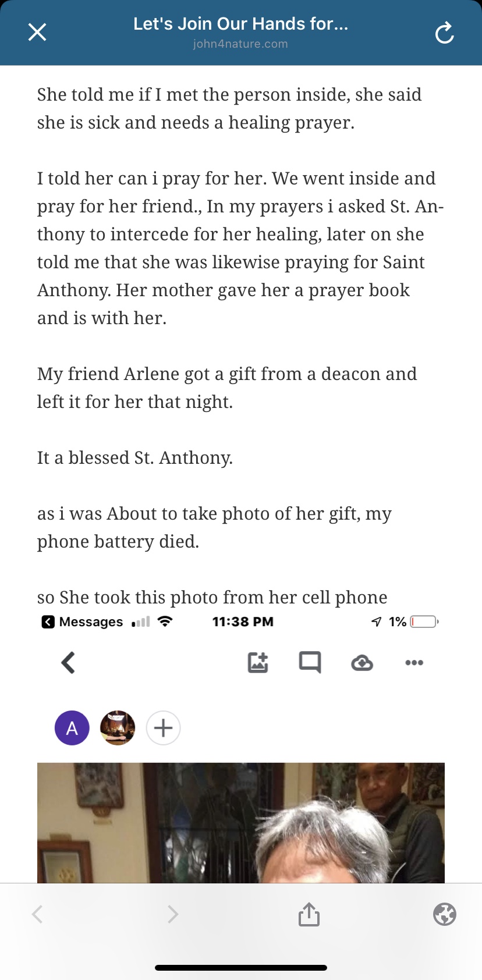Tap the home indicator bar
The width and height of the screenshot is (482, 980).
[241, 968]
